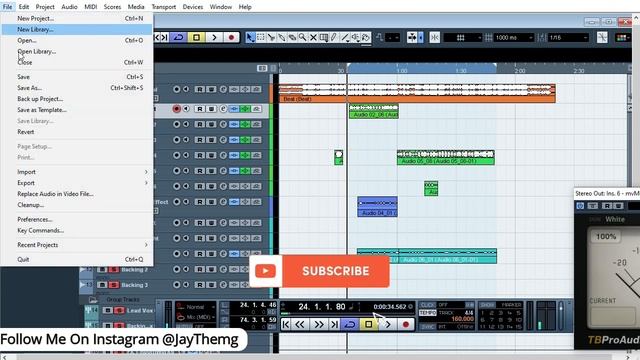The width and height of the screenshot is (640, 360).
Task: Click Rewind in transport panel
Action: point(300,324)
